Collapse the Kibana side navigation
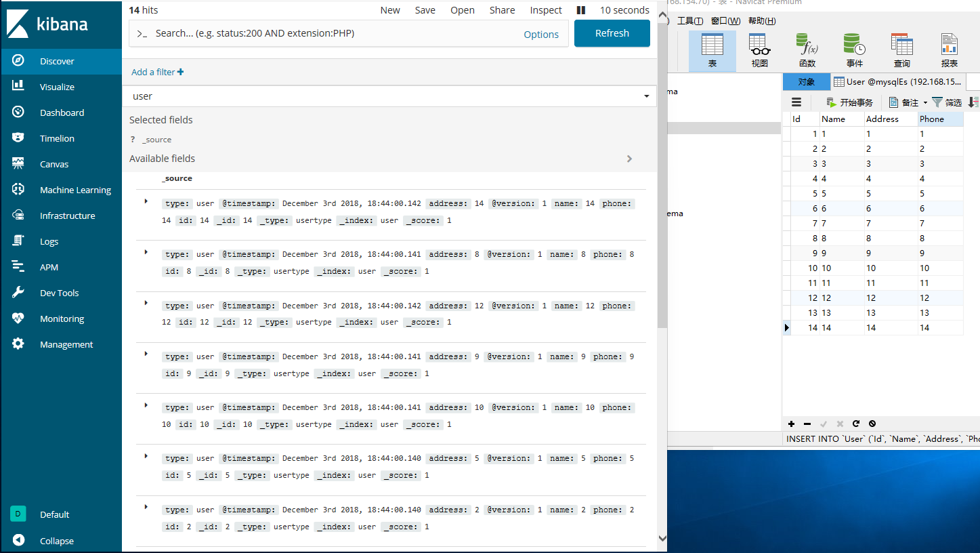Viewport: 980px width, 553px height. 61,540
